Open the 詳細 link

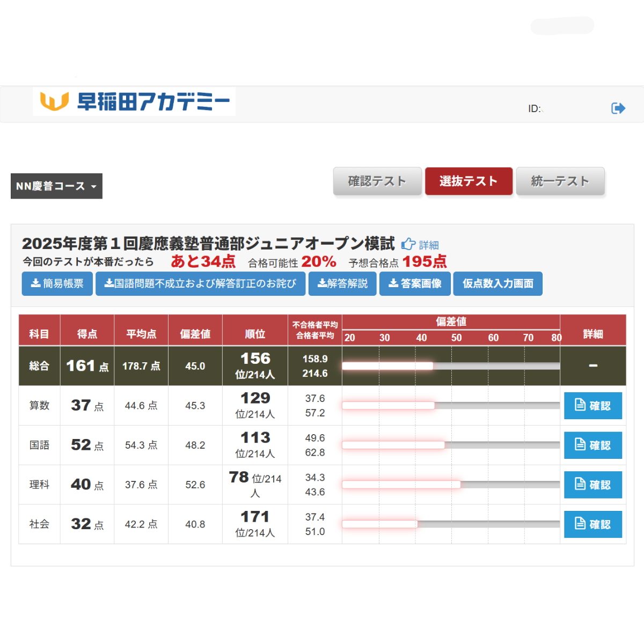click(428, 245)
